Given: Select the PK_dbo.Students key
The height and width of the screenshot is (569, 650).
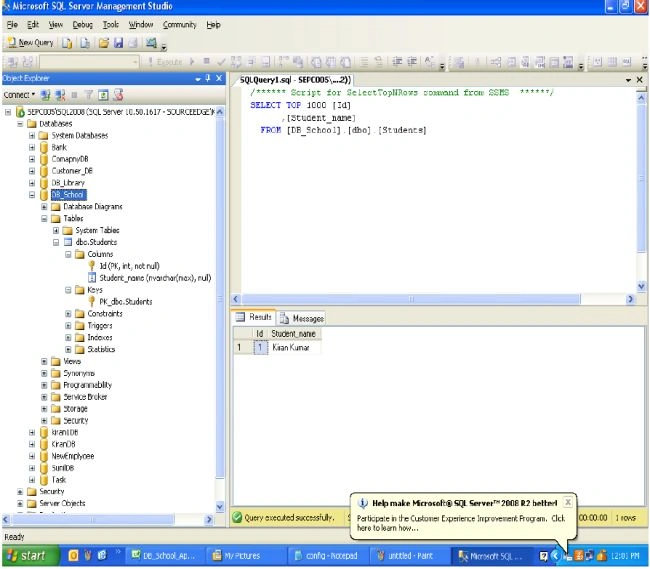Looking at the screenshot, I should pos(126,302).
